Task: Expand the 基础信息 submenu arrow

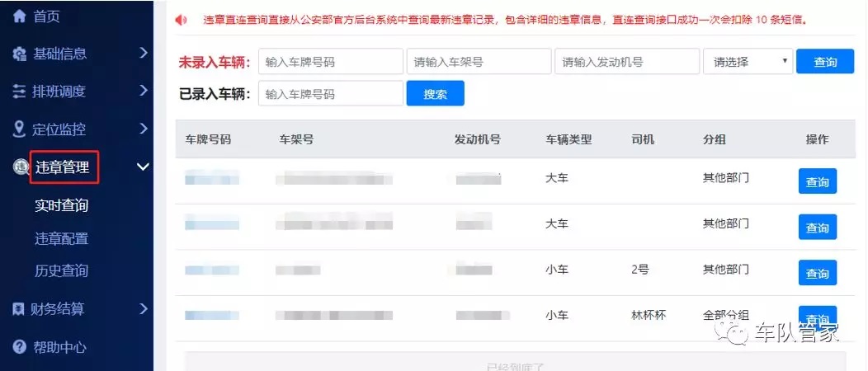Action: click(144, 54)
